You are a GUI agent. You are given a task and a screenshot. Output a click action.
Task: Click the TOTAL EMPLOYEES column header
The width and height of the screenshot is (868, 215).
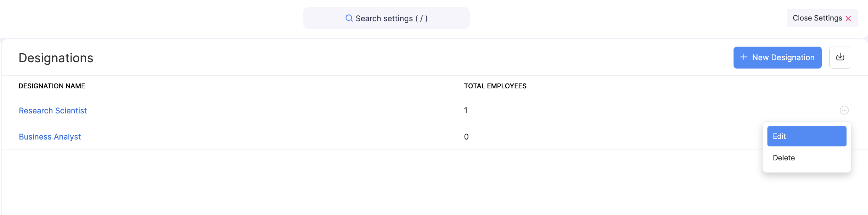pos(495,86)
